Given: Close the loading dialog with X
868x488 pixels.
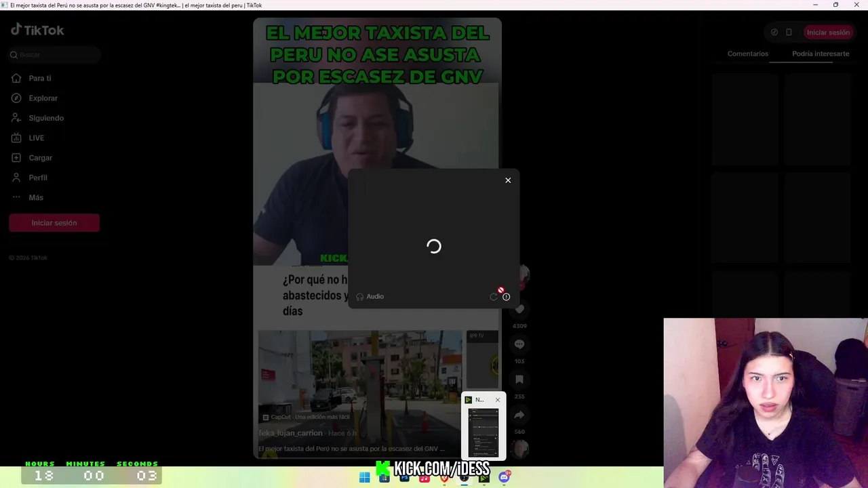Looking at the screenshot, I should [x=508, y=180].
